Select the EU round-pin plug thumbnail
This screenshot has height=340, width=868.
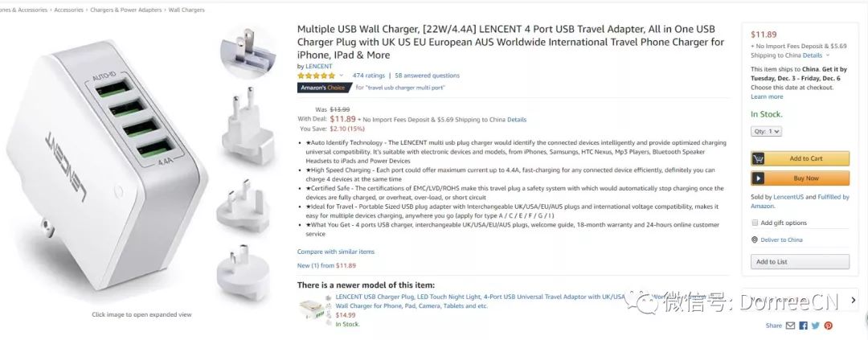tap(247, 126)
